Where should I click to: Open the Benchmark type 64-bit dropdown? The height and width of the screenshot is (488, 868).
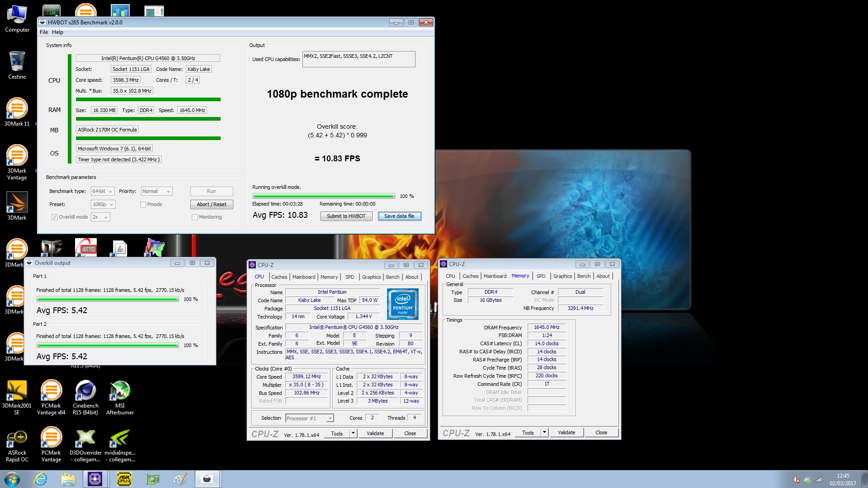pos(103,191)
